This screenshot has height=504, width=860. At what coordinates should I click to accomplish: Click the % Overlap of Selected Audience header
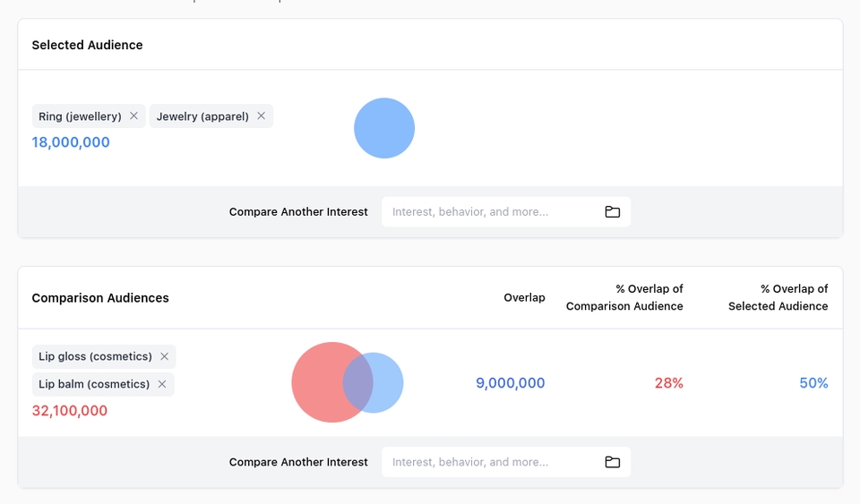(778, 297)
